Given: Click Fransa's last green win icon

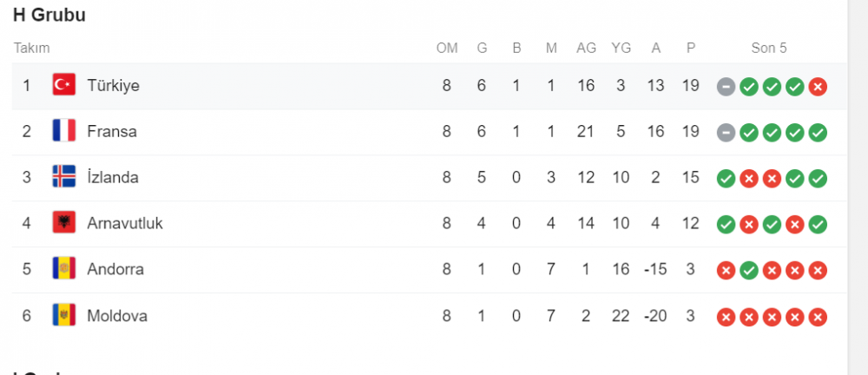Looking at the screenshot, I should pyautogui.click(x=818, y=133).
